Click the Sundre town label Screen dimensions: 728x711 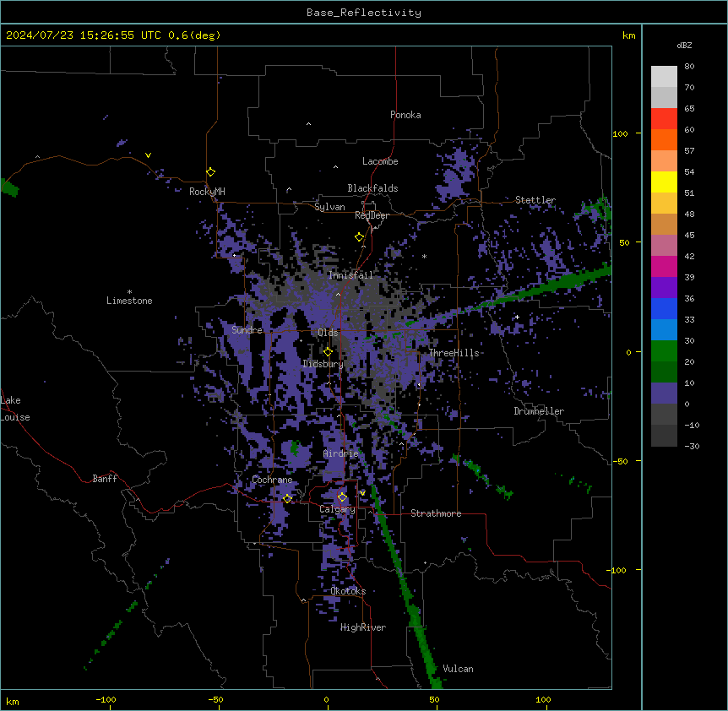(247, 330)
